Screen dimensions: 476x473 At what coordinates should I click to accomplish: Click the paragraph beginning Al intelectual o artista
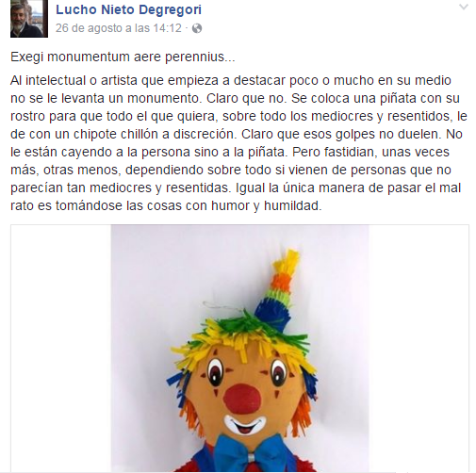238,143
